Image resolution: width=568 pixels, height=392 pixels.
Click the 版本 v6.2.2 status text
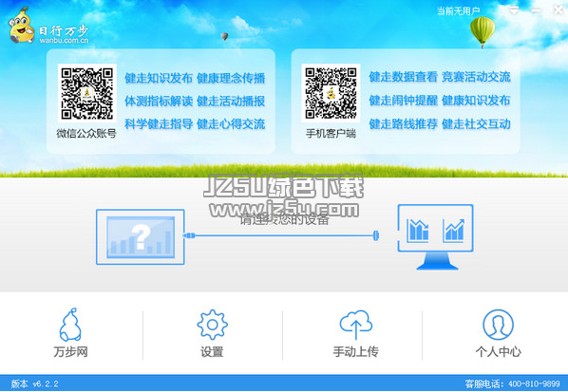[35, 383]
